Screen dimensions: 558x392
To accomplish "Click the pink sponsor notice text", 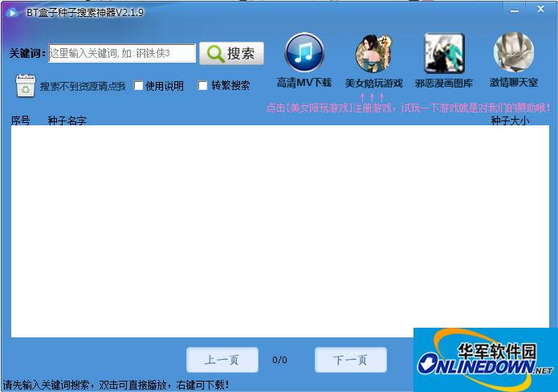I will [408, 108].
